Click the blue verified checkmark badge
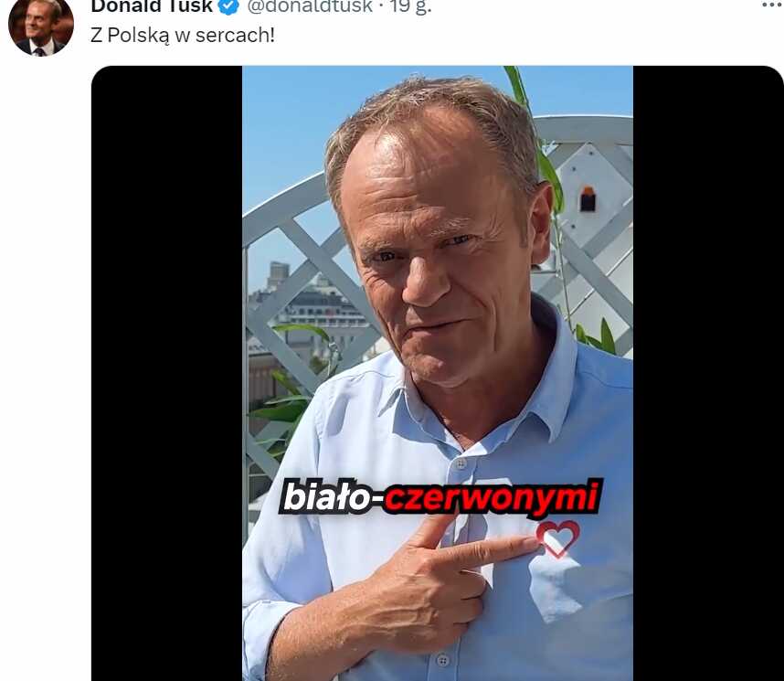The width and height of the screenshot is (784, 681). click(229, 6)
